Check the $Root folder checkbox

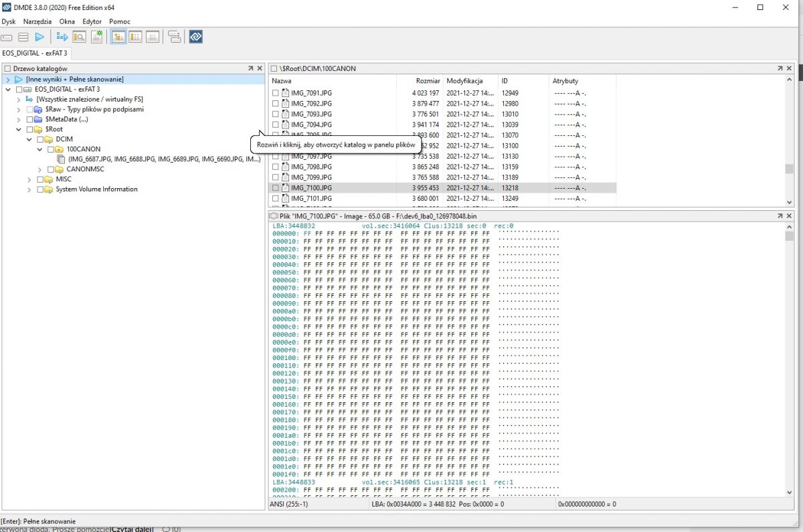pos(29,129)
